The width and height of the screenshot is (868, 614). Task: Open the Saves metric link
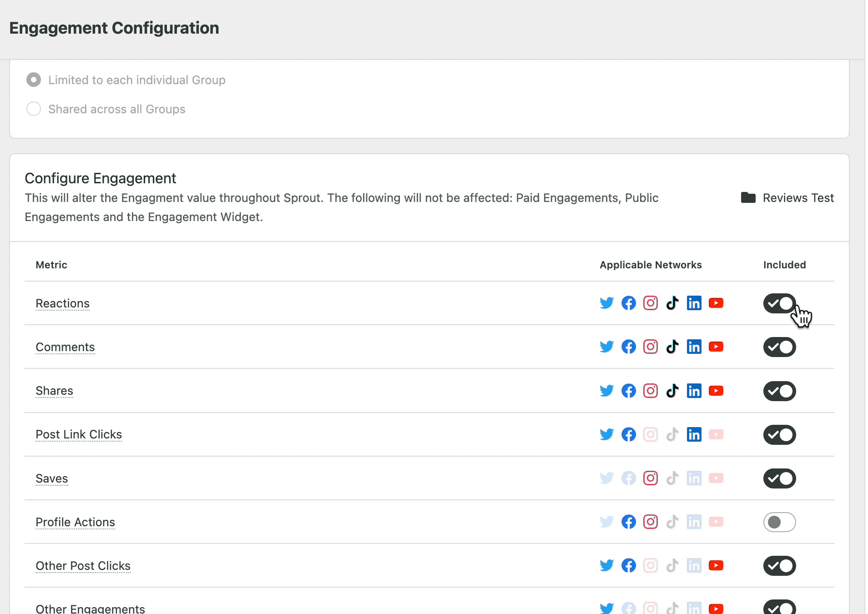click(x=52, y=478)
